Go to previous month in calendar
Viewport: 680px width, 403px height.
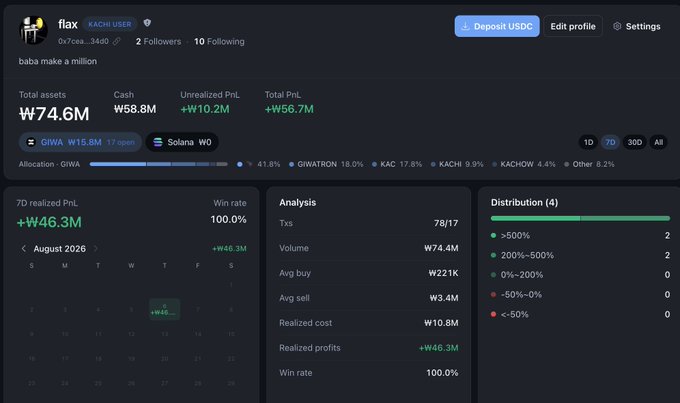point(24,249)
